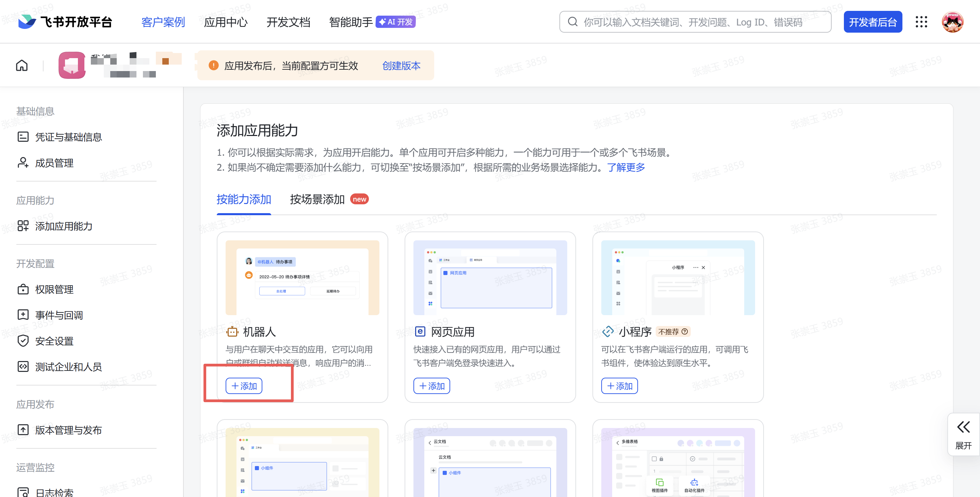This screenshot has width=980, height=497.
Task: Click the red new badge on 按场景添加
Action: [x=359, y=199]
